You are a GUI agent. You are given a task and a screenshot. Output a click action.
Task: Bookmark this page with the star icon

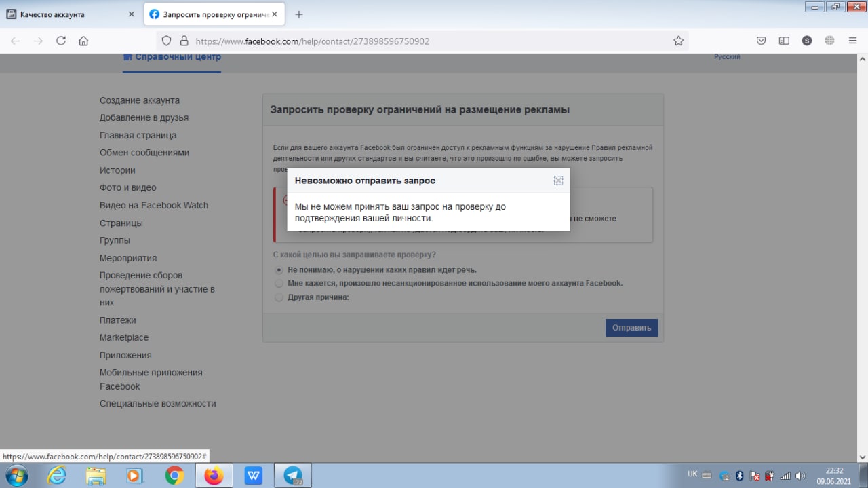(x=678, y=41)
